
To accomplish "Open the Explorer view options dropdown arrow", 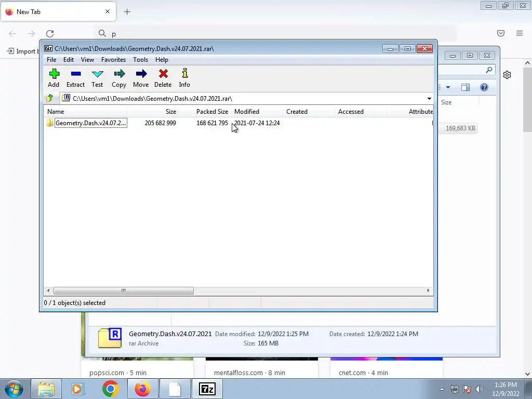I will tap(448, 87).
